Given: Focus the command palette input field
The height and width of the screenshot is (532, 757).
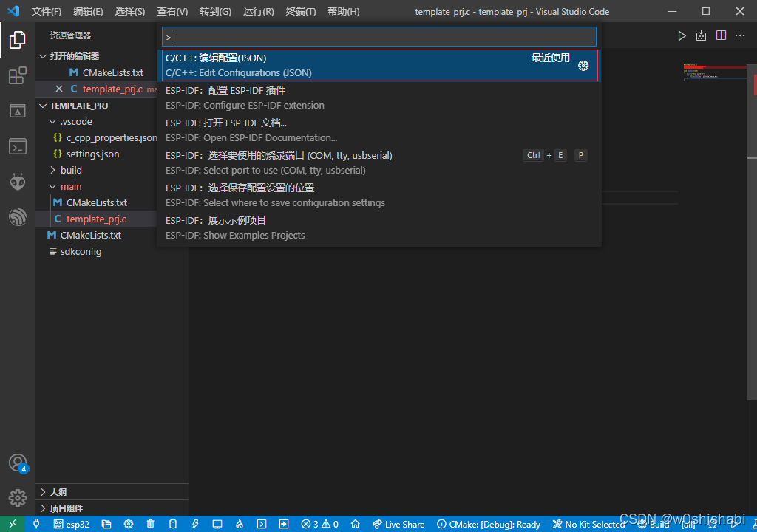Looking at the screenshot, I should 379,37.
